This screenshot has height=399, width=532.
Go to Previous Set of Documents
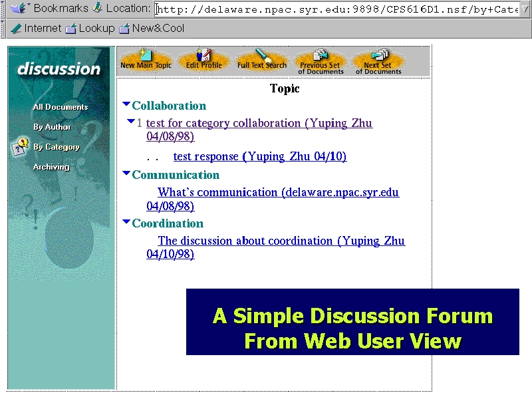click(x=321, y=61)
